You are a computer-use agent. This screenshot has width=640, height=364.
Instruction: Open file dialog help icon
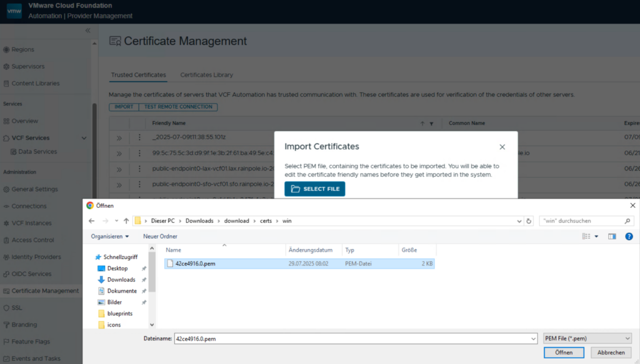[629, 237]
